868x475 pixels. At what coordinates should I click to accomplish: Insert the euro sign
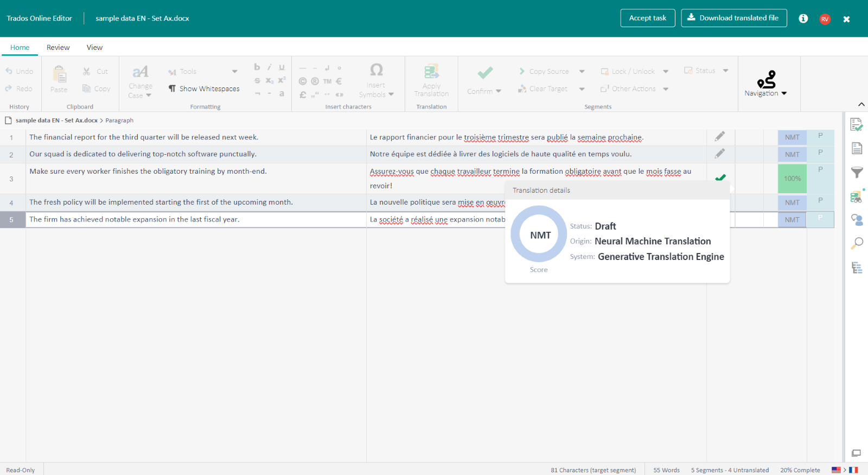339,81
